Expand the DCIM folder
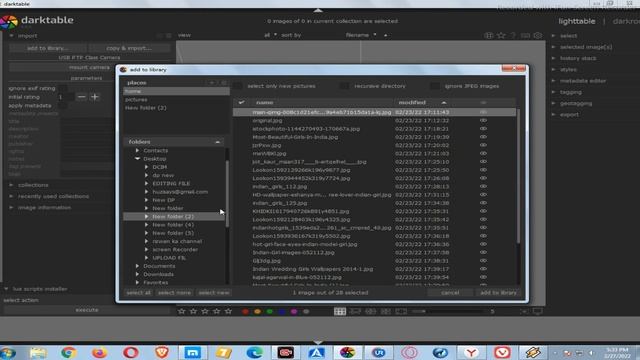The width and height of the screenshot is (640, 360). pos(147,167)
